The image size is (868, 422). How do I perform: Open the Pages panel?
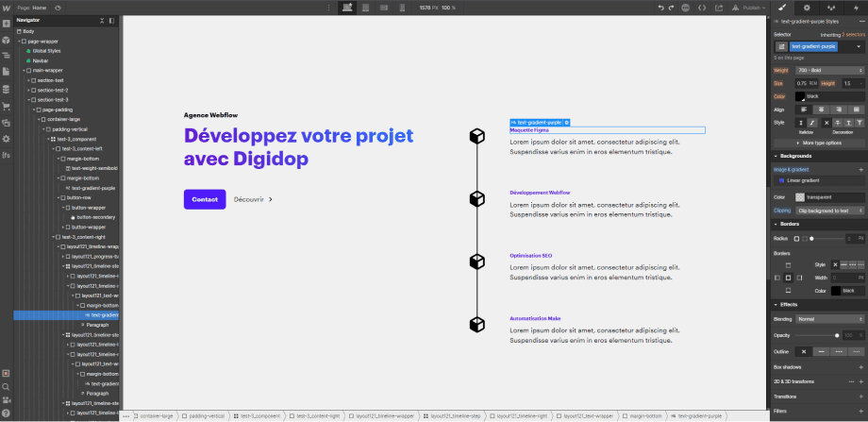point(6,72)
